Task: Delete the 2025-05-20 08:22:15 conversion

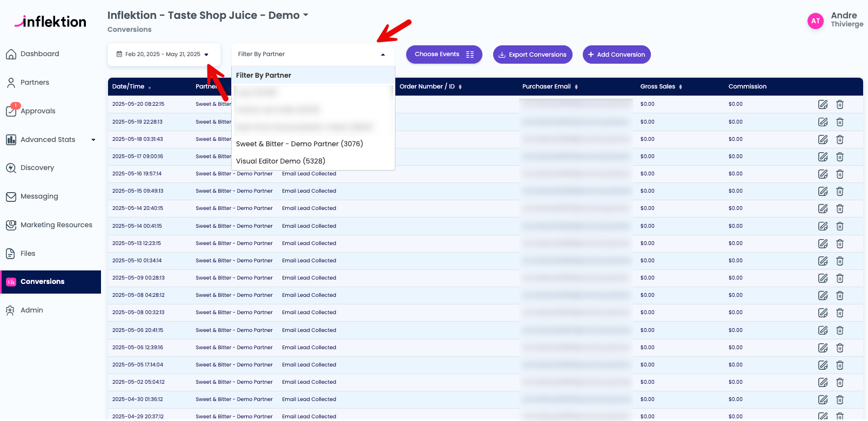Action: [840, 104]
